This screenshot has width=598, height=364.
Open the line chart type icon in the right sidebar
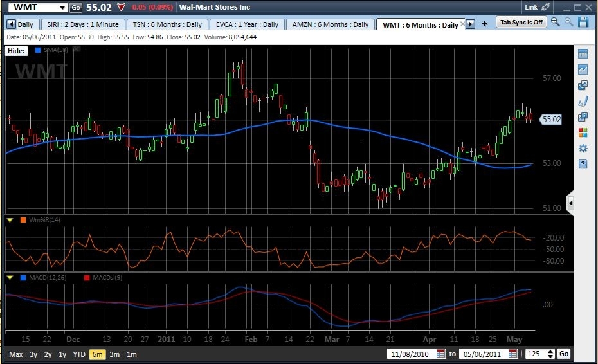click(583, 69)
